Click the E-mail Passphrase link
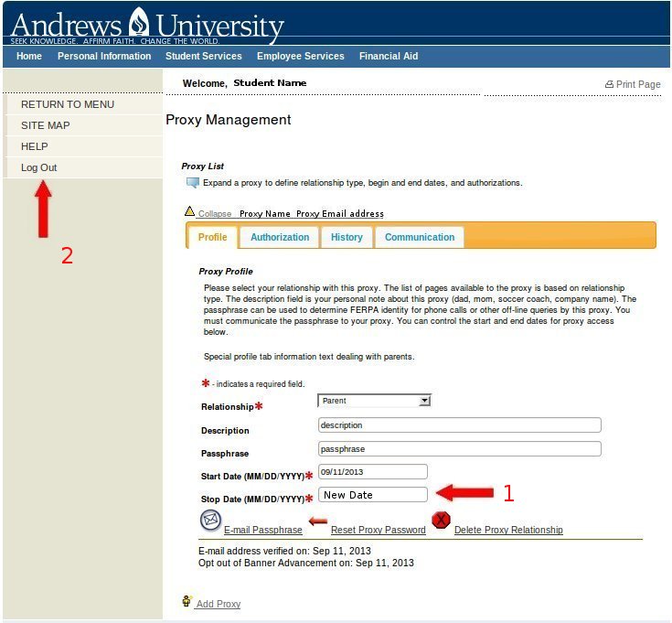 coord(263,530)
